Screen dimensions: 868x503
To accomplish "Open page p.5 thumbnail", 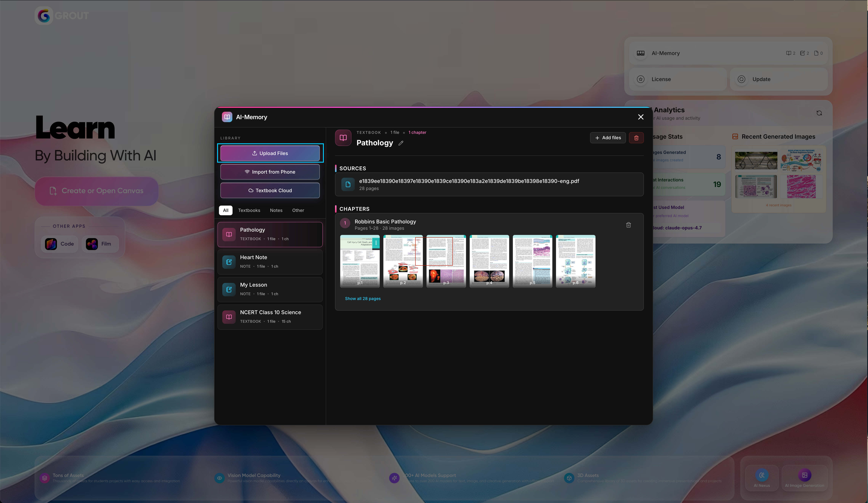I will click(x=533, y=261).
